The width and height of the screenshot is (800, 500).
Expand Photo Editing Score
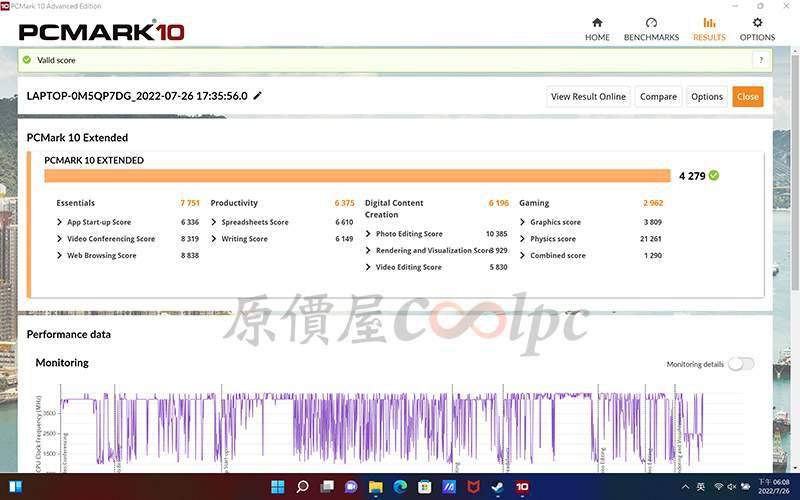(x=368, y=234)
